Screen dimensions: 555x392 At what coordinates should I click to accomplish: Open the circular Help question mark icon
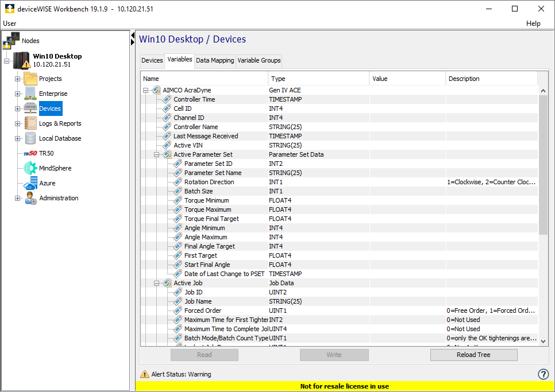click(543, 374)
